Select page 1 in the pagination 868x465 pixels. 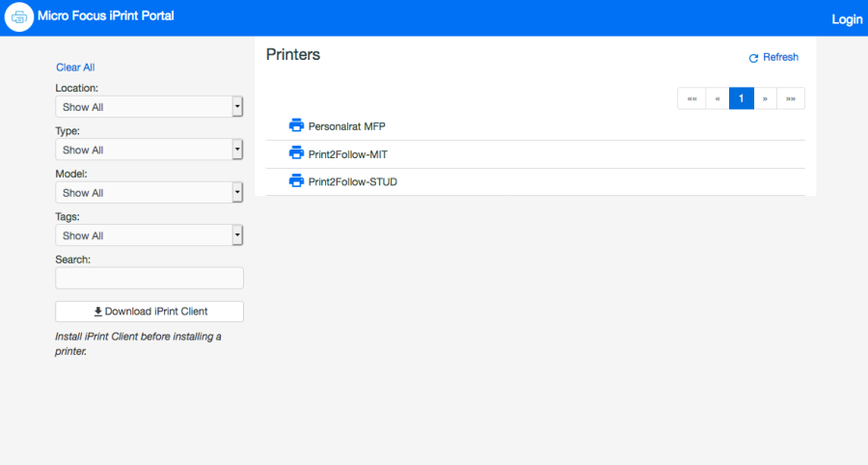click(741, 98)
